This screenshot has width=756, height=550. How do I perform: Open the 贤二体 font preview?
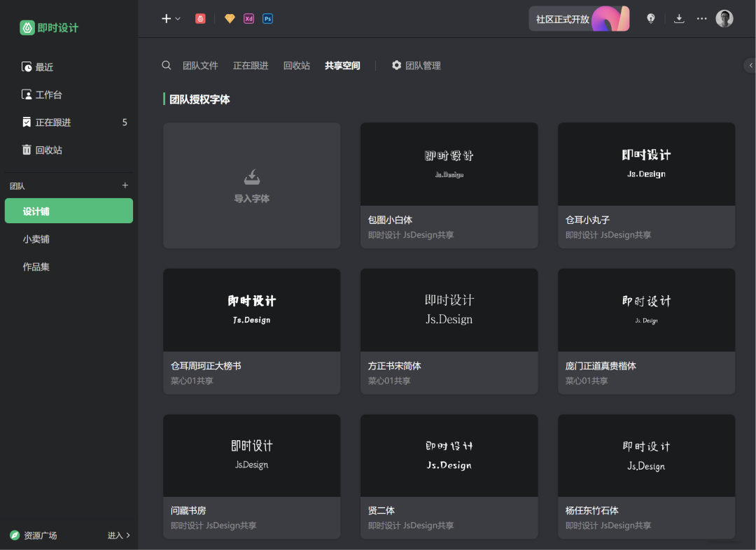(449, 456)
